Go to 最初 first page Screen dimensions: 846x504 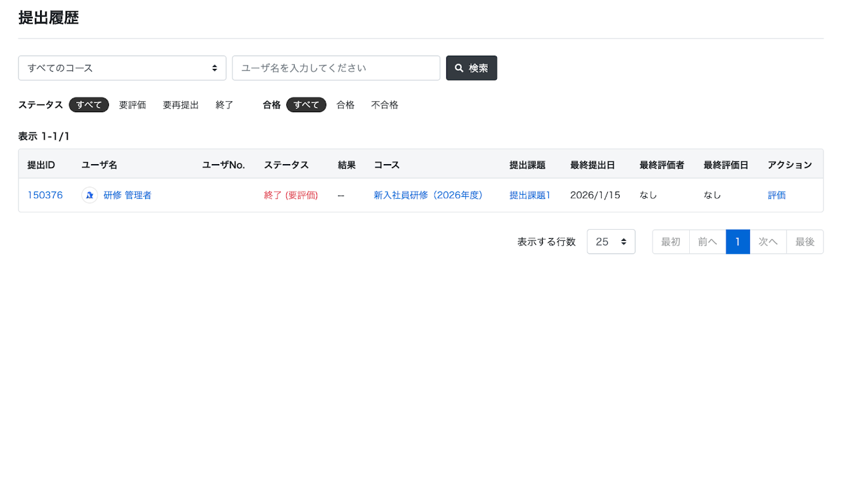[x=671, y=241]
